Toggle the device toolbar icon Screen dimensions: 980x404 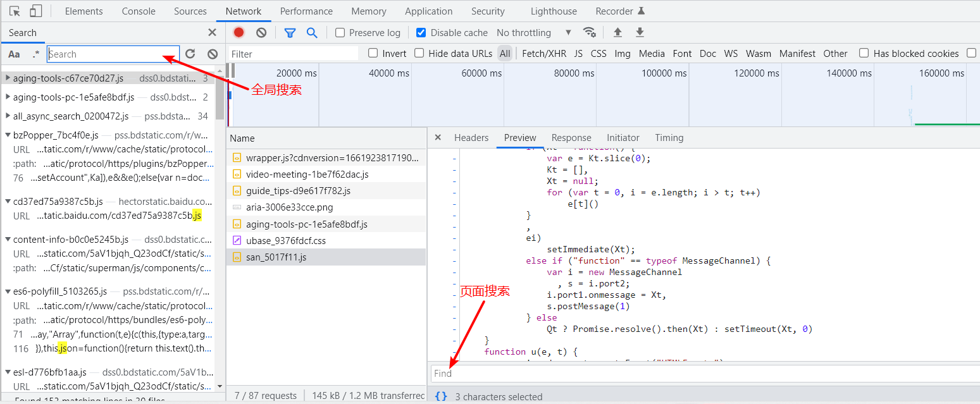point(36,11)
